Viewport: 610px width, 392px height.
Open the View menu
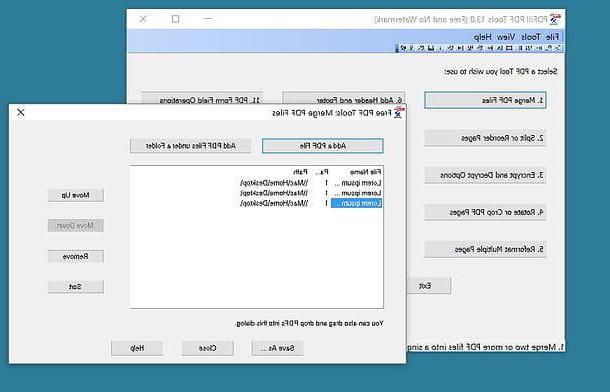point(506,37)
